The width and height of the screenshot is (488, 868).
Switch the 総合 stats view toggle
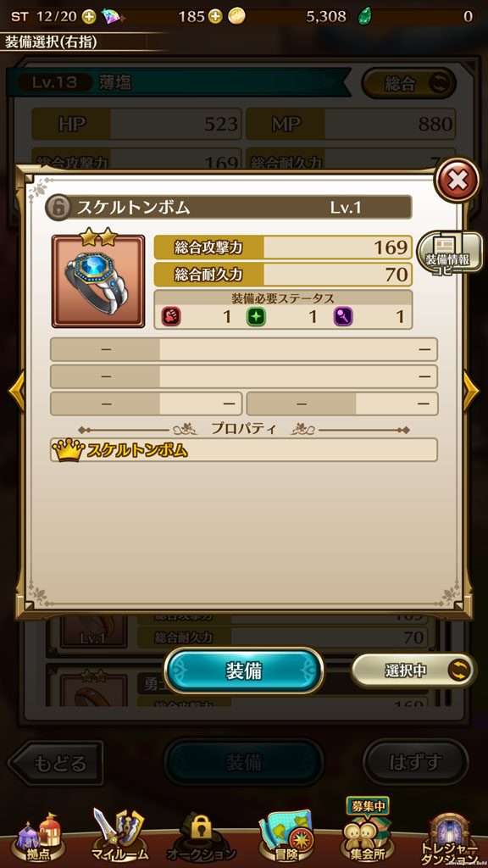point(409,84)
